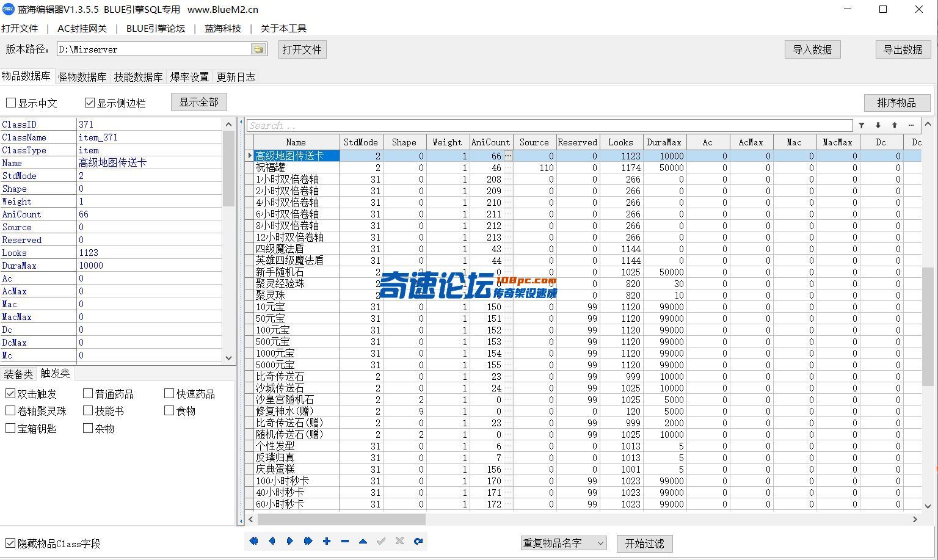This screenshot has height=560, width=938.
Task: Click ellipsis button in selected AniCount cell
Action: [508, 156]
